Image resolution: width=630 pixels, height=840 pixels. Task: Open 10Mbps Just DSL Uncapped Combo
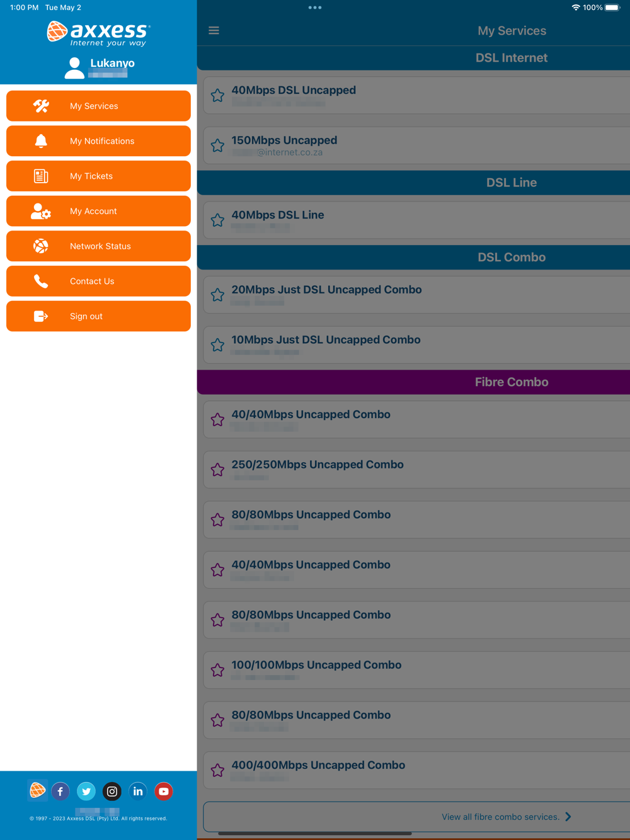416,345
